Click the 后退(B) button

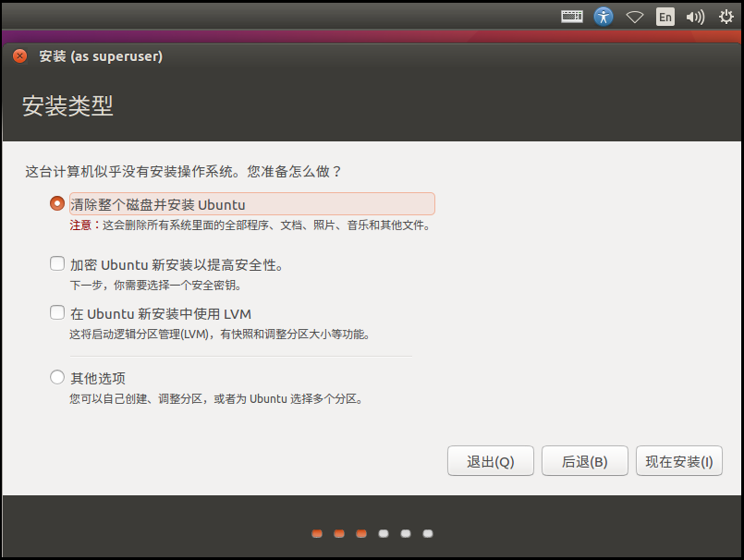[584, 461]
